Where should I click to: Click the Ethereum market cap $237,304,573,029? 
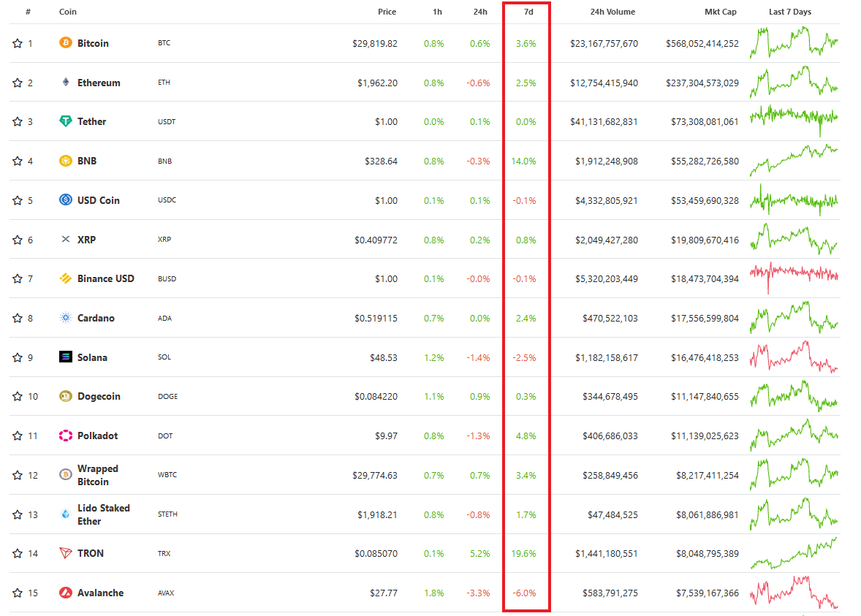pos(702,83)
